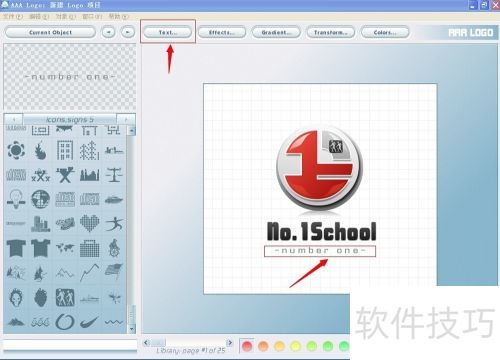Select the balance scale icon
The width and height of the screenshot is (500, 360).
pyautogui.click(x=114, y=175)
